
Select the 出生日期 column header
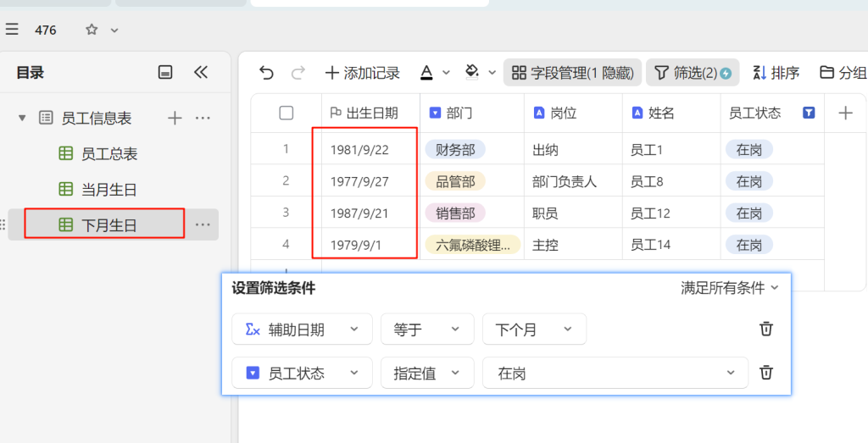tap(371, 114)
